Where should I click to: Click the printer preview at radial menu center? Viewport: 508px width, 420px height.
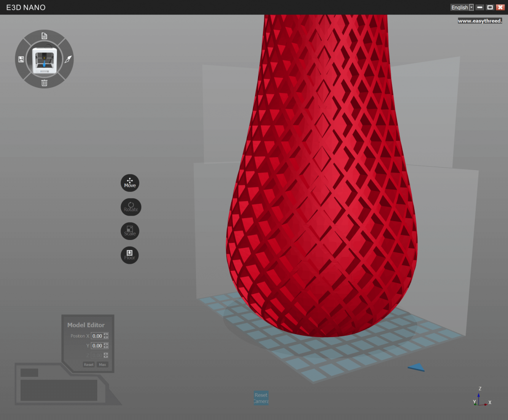pos(44,59)
